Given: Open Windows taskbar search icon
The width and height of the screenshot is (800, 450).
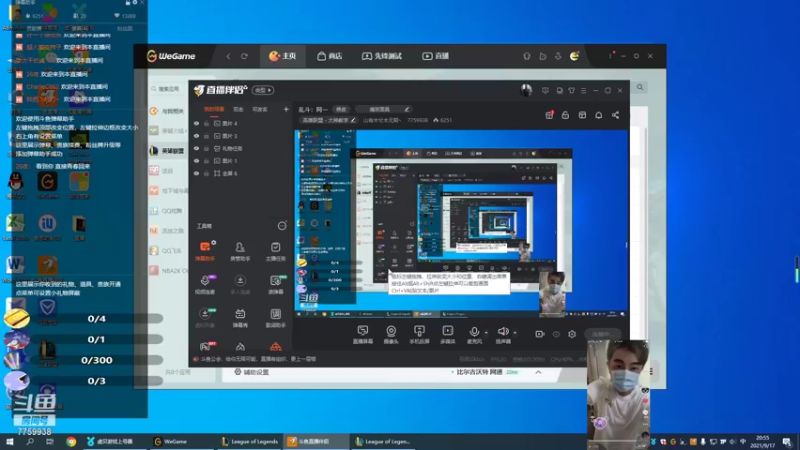Looking at the screenshot, I should pos(30,442).
